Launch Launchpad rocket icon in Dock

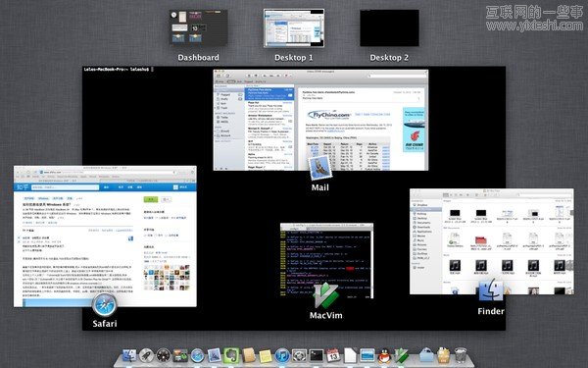[x=146, y=355]
